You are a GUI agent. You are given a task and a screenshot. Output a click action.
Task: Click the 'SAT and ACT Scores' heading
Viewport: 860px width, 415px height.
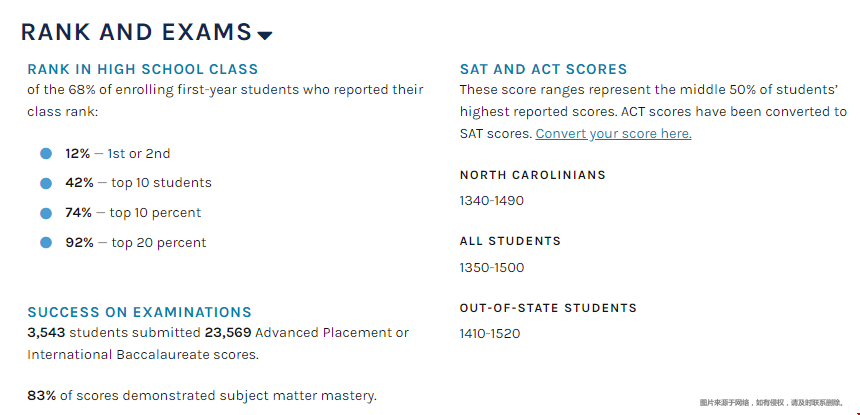tap(543, 69)
